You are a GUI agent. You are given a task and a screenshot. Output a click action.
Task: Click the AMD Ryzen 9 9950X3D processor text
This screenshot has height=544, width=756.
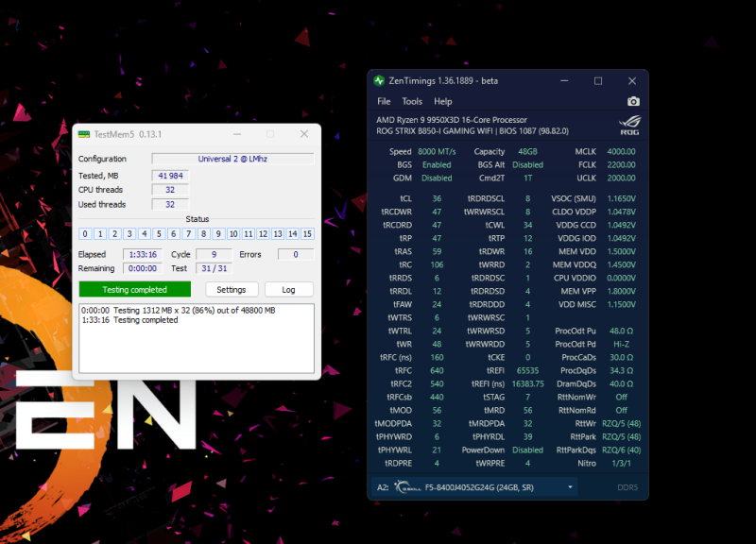click(x=452, y=120)
